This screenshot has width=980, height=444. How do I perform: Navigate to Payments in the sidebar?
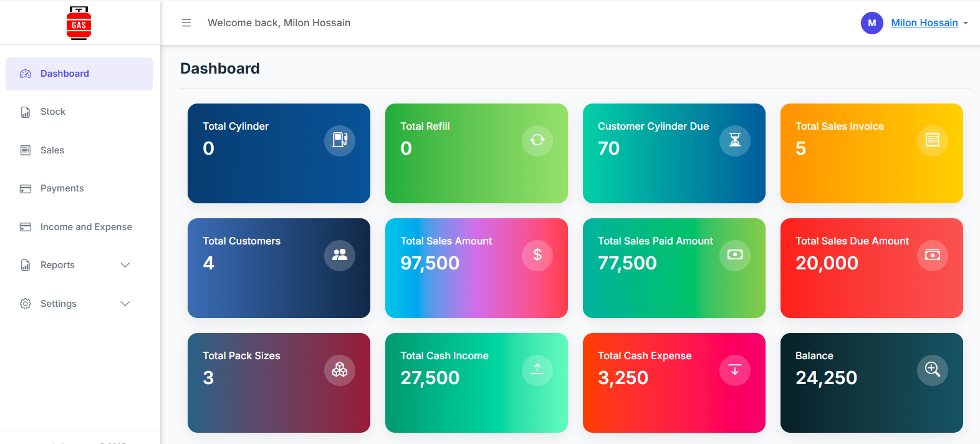62,188
